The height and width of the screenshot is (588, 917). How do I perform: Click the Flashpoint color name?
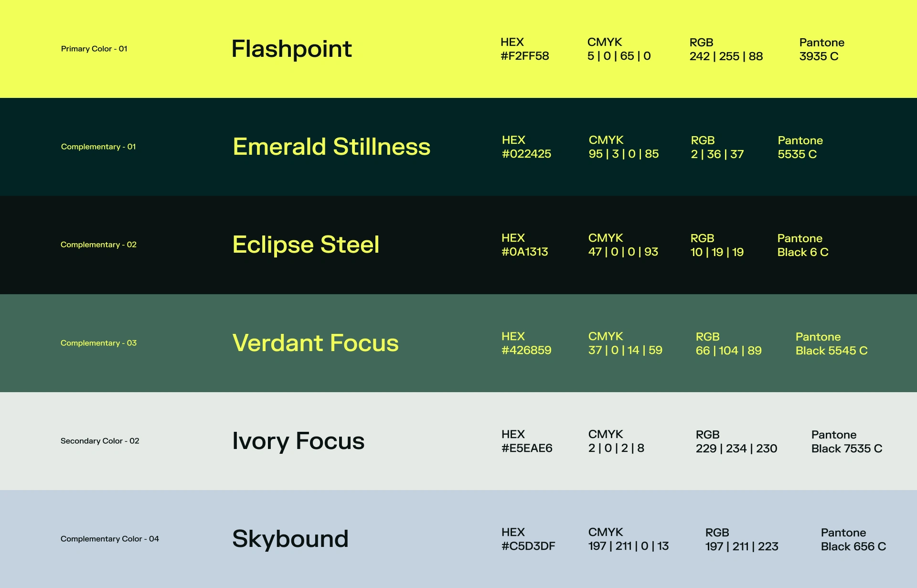point(291,49)
